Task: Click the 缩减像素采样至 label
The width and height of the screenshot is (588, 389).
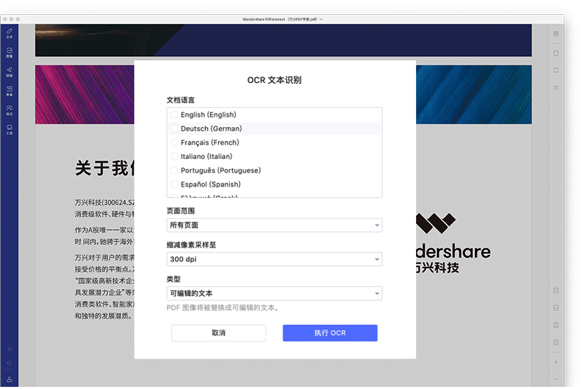Action: pyautogui.click(x=191, y=245)
